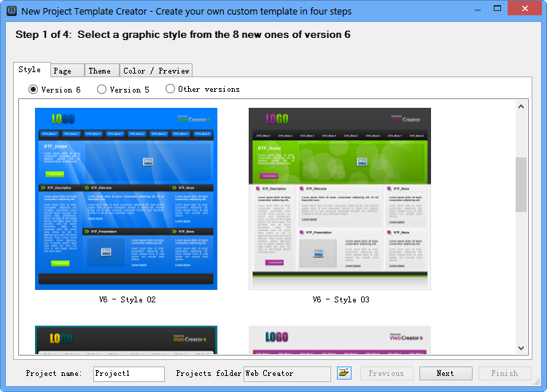Viewport: 547px width, 392px height.
Task: Maximize the Template Creator window
Action: coord(497,8)
